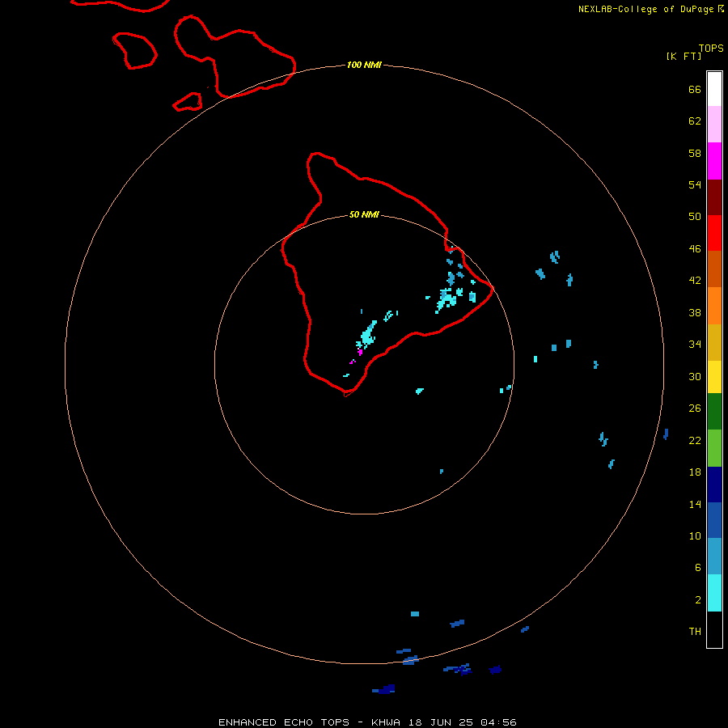This screenshot has height=728, width=728.
Task: Select the bright red legend band
Action: [714, 233]
